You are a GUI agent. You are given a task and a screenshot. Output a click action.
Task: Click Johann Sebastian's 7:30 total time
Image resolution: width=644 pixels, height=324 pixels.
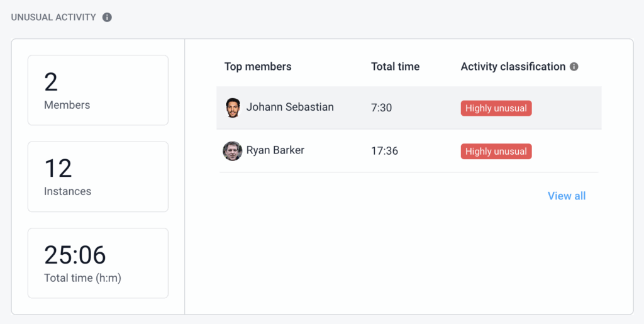tap(382, 108)
